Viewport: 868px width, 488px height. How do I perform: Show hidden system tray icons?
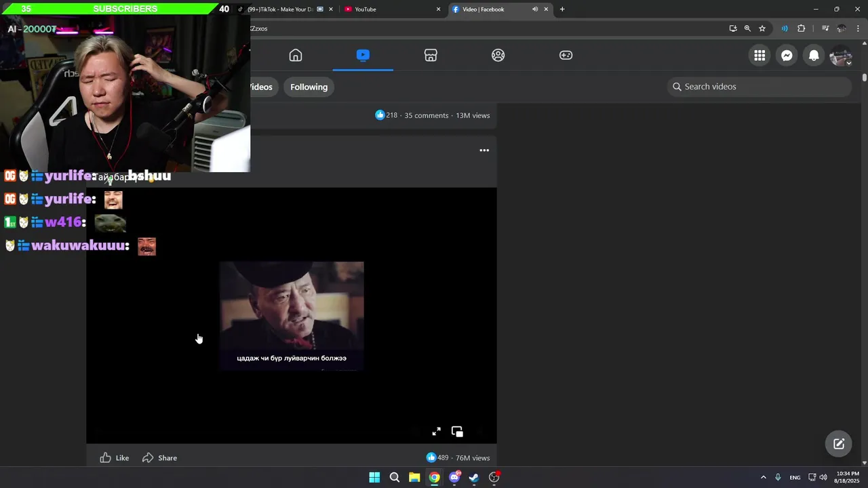click(764, 477)
